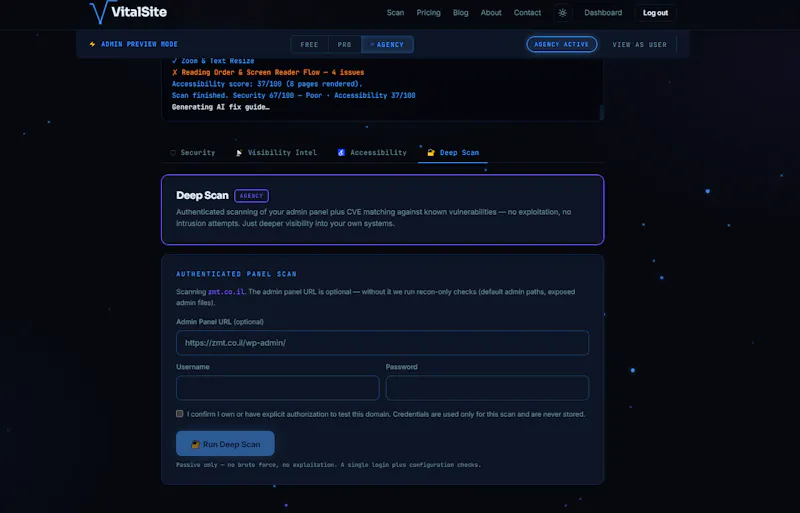Toggle the light/dark theme sun icon
The image size is (800, 513).
click(x=562, y=13)
